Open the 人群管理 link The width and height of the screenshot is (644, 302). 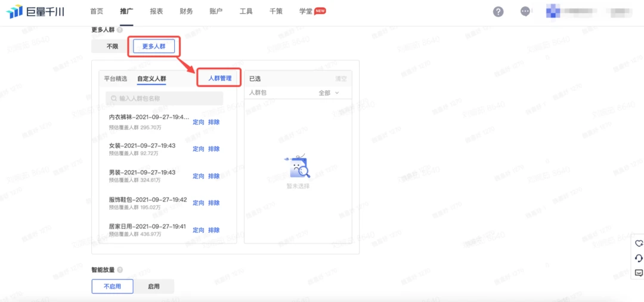click(219, 78)
